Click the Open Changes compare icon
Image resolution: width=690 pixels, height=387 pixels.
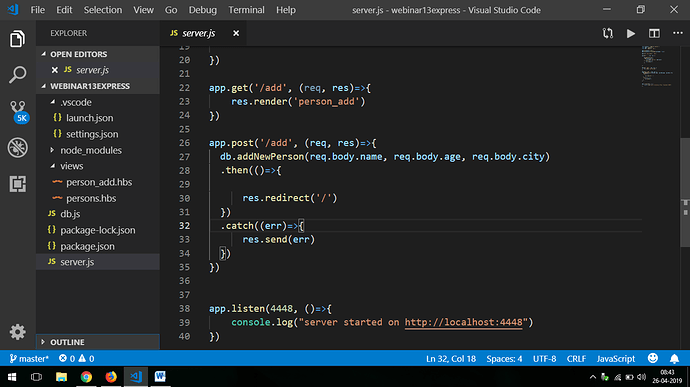pyautogui.click(x=608, y=33)
